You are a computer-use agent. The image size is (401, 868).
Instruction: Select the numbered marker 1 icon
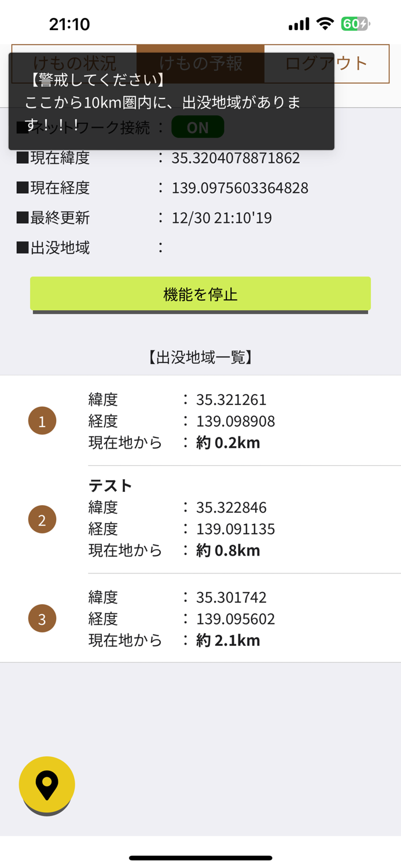point(42,421)
